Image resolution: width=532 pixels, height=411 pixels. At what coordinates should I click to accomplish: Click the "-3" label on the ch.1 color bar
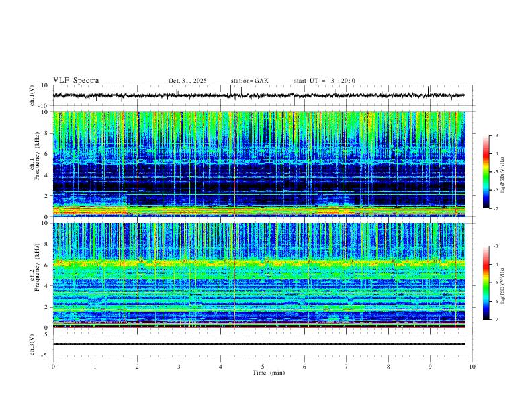pos(495,135)
